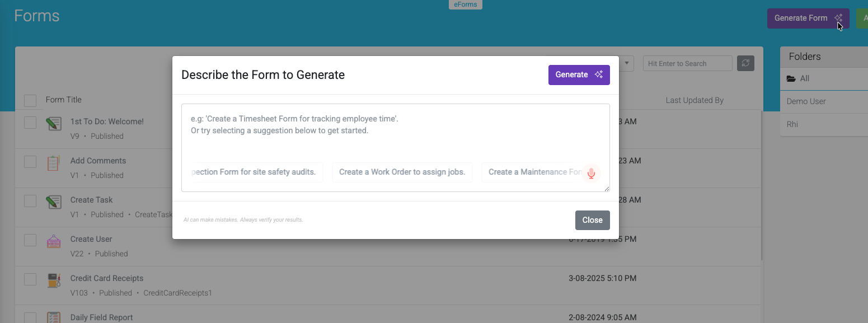Click the purple Generate button in dialog
Image resolution: width=868 pixels, height=323 pixels.
click(579, 75)
